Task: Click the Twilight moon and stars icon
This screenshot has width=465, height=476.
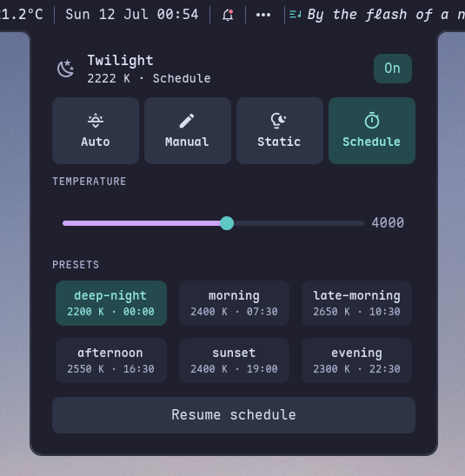Action: tap(65, 69)
